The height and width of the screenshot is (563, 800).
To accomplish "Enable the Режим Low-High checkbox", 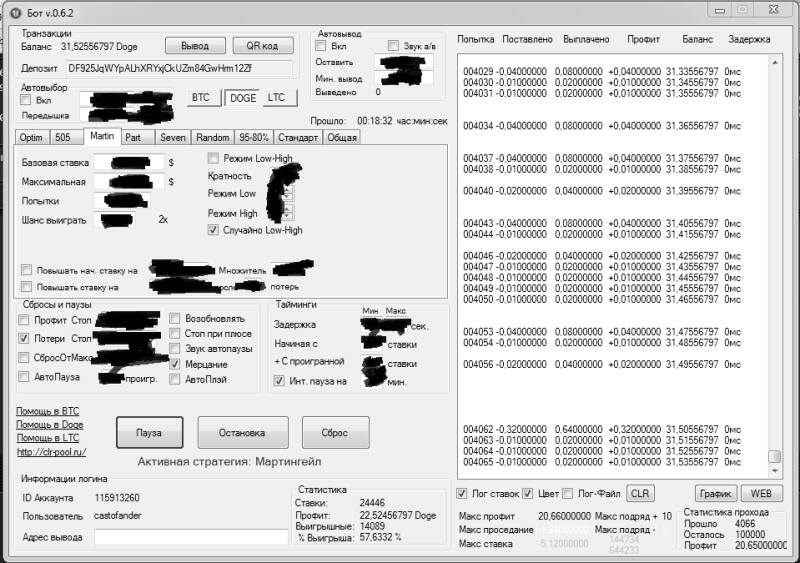I will point(213,158).
